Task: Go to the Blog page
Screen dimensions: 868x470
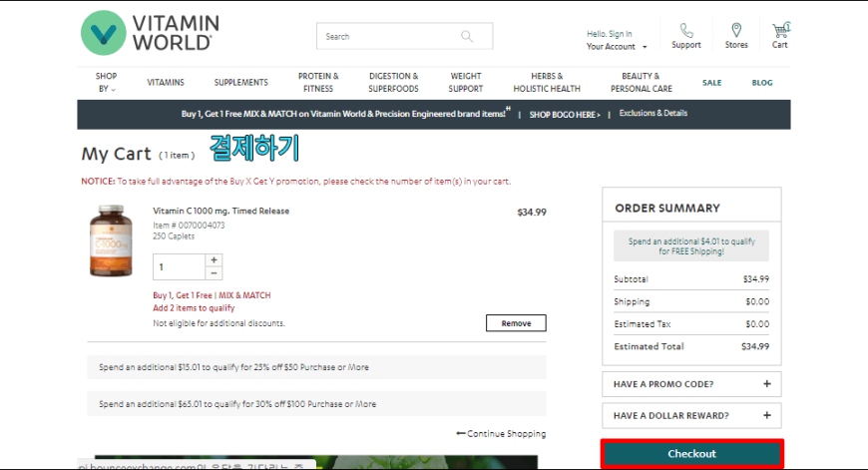Action: [761, 83]
